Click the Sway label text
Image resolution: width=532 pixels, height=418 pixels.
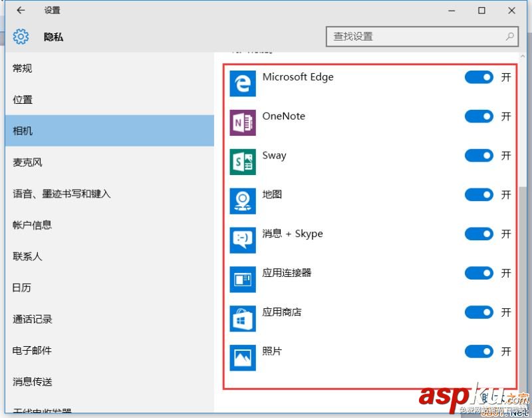tap(274, 156)
